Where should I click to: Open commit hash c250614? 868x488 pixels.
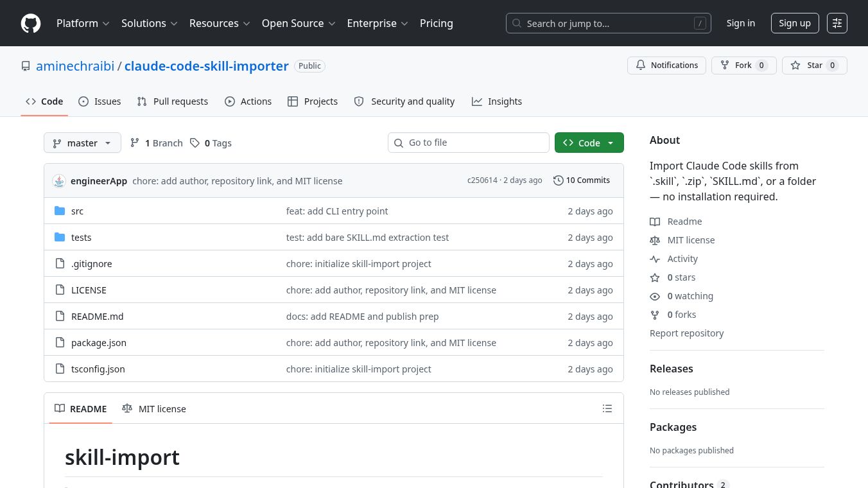(482, 180)
